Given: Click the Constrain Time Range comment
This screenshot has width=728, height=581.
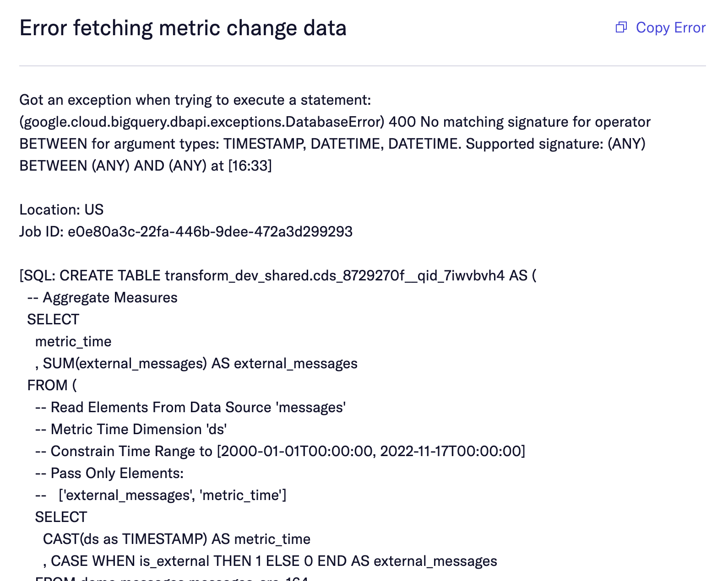Looking at the screenshot, I should click(280, 451).
